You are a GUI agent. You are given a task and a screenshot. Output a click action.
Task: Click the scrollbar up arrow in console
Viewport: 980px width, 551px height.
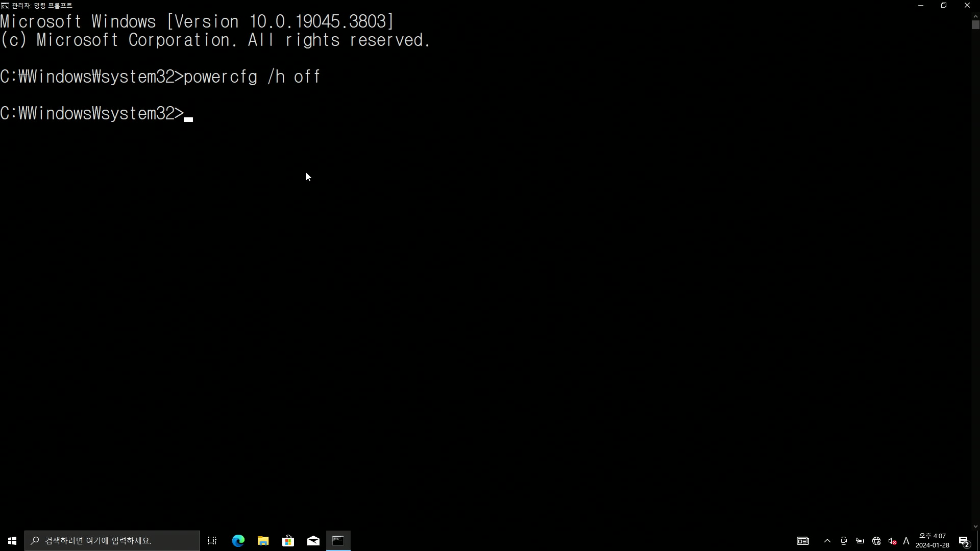coord(975,16)
